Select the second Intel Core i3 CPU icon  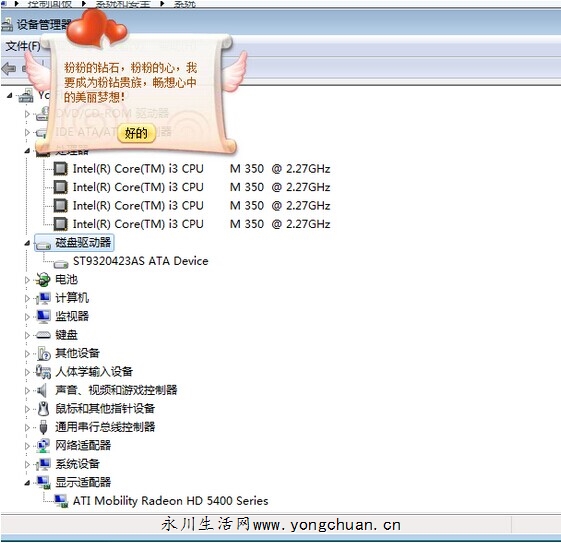[x=60, y=187]
